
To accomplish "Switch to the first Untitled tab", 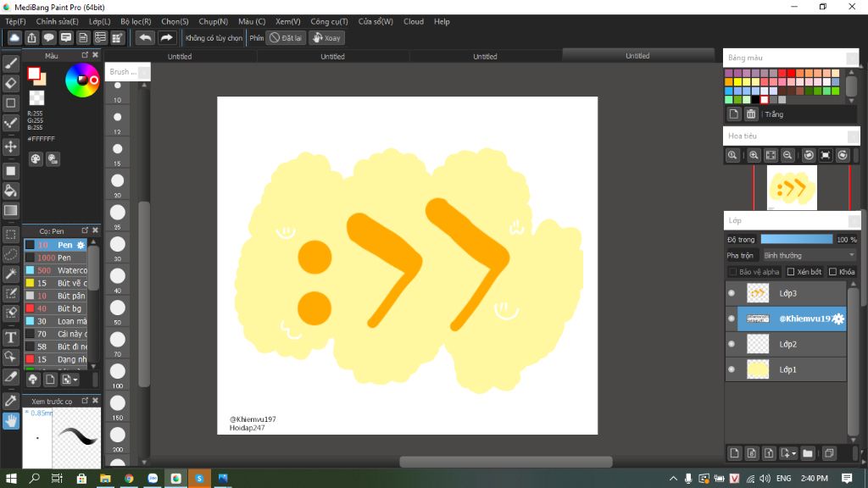I will tap(180, 57).
